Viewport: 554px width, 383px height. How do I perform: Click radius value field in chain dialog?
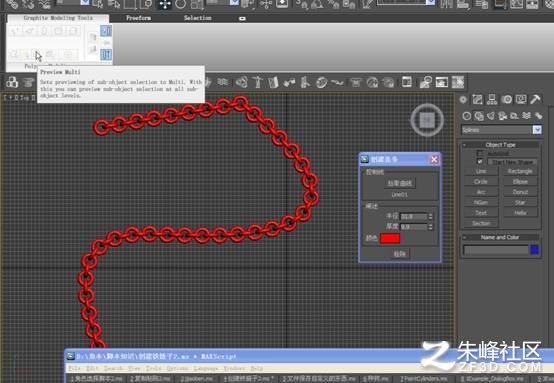pos(414,216)
